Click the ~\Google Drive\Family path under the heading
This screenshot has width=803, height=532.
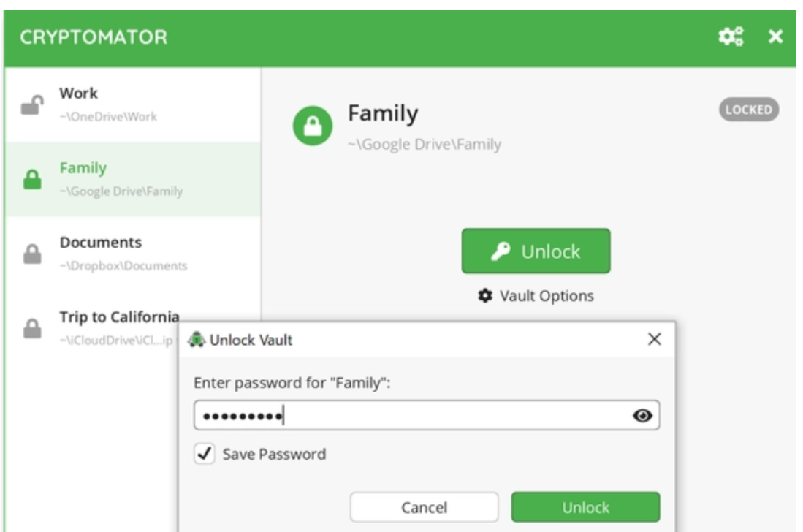(425, 145)
